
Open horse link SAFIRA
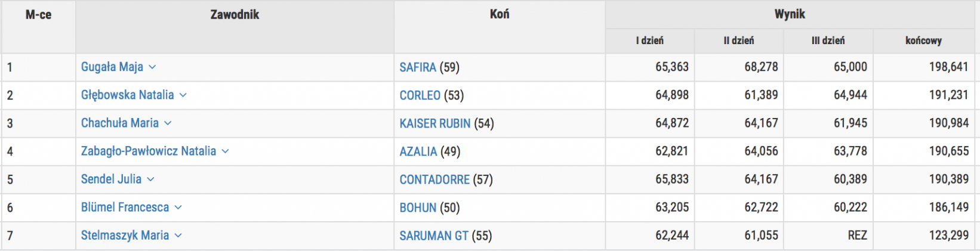pyautogui.click(x=418, y=67)
